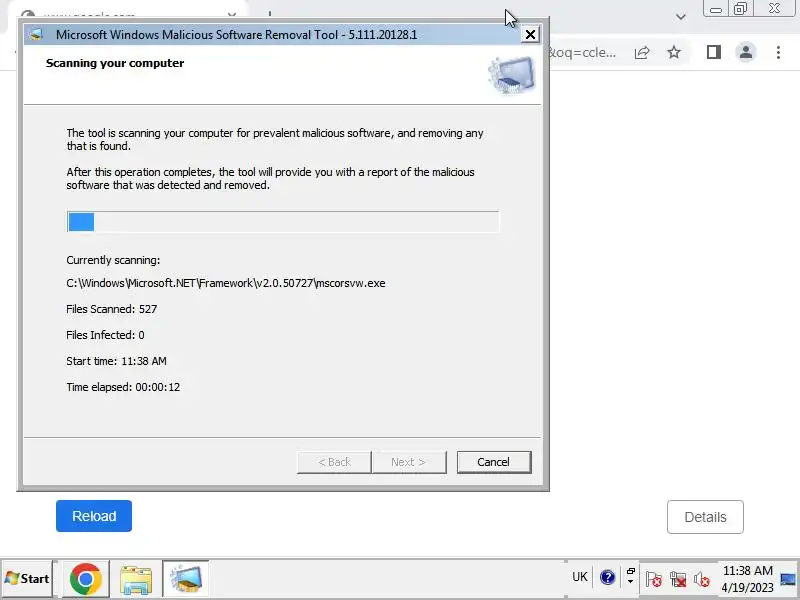Open Chrome's side panel
This screenshot has height=600, width=800.
pos(713,52)
